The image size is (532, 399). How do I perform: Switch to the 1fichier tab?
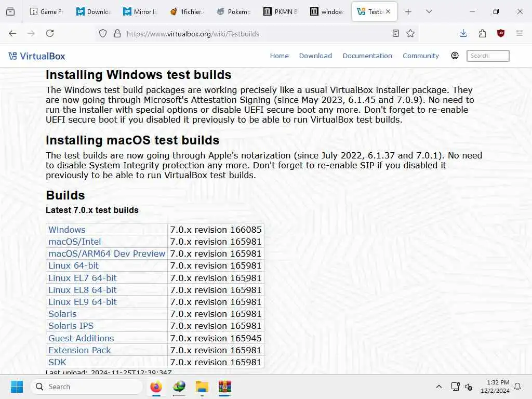tap(187, 11)
